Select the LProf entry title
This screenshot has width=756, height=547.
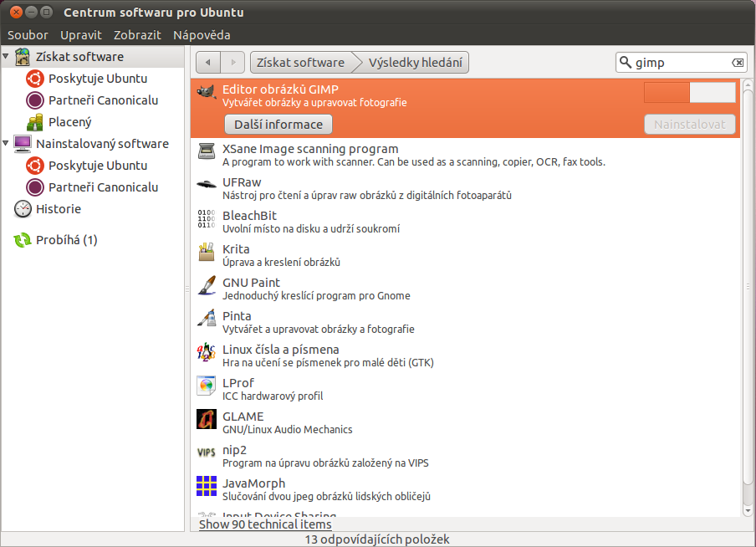[x=238, y=383]
